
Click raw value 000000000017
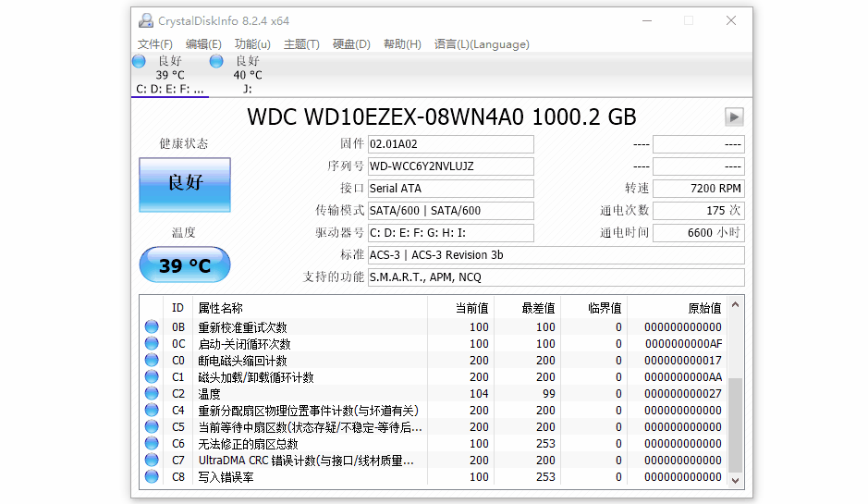coord(683,361)
